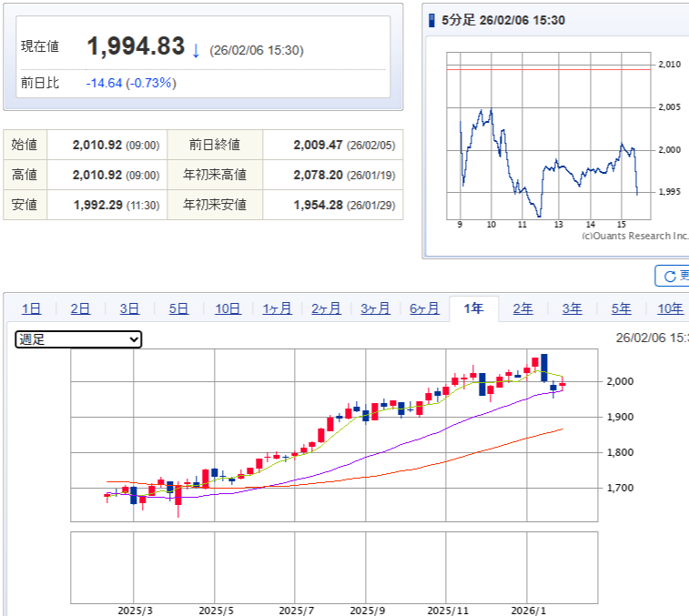Open the 10日 chart tab

(x=228, y=308)
